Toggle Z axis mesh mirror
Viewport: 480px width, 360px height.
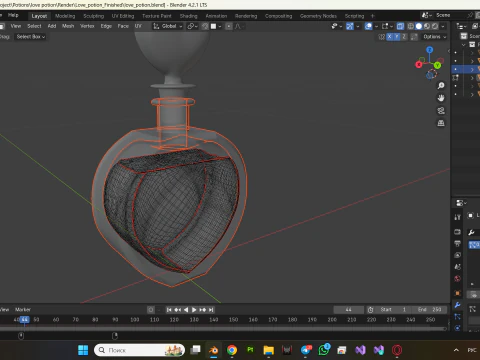tap(404, 37)
